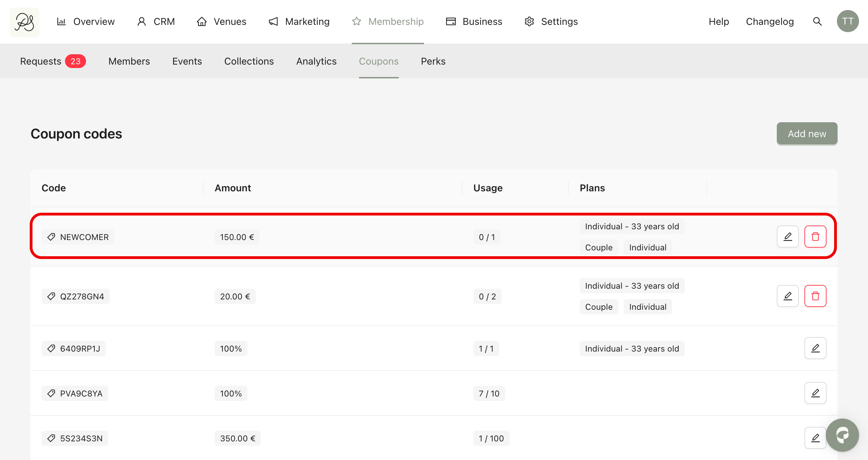Open the Changelog link
Image resolution: width=868 pixels, height=460 pixels.
coord(770,21)
